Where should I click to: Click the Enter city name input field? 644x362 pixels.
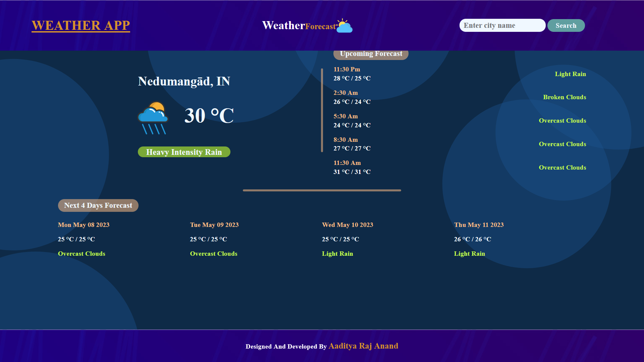[x=502, y=25]
